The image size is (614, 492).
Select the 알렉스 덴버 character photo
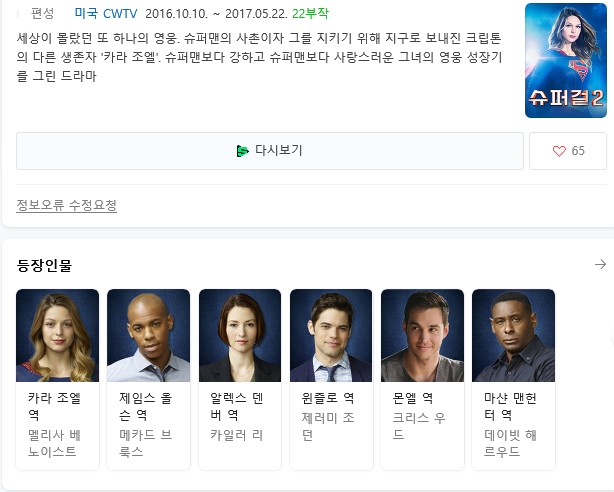(x=240, y=335)
